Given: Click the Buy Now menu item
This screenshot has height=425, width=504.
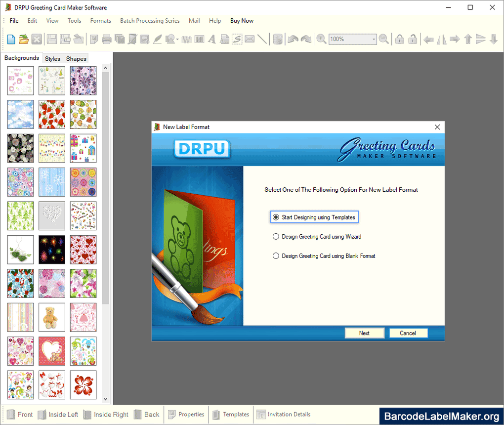Looking at the screenshot, I should (242, 21).
